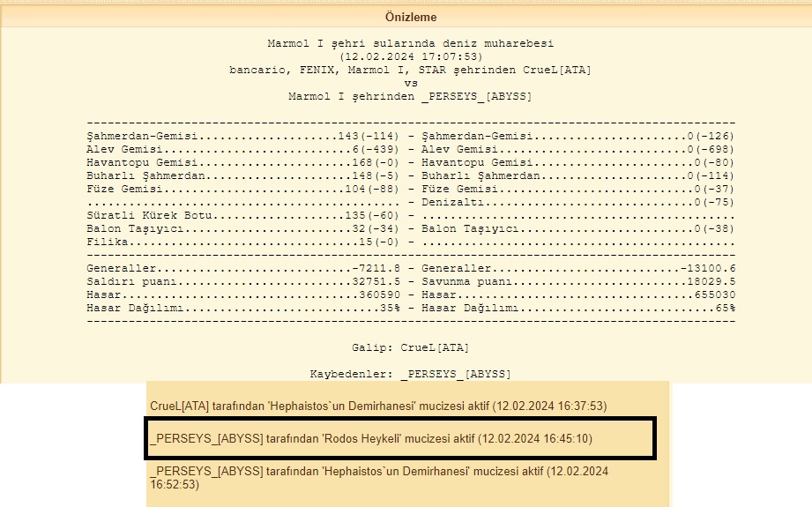This screenshot has width=812, height=507.
Task: Click the Şahmerdan-Gemisi label beside 143(-114)
Action: [142, 136]
